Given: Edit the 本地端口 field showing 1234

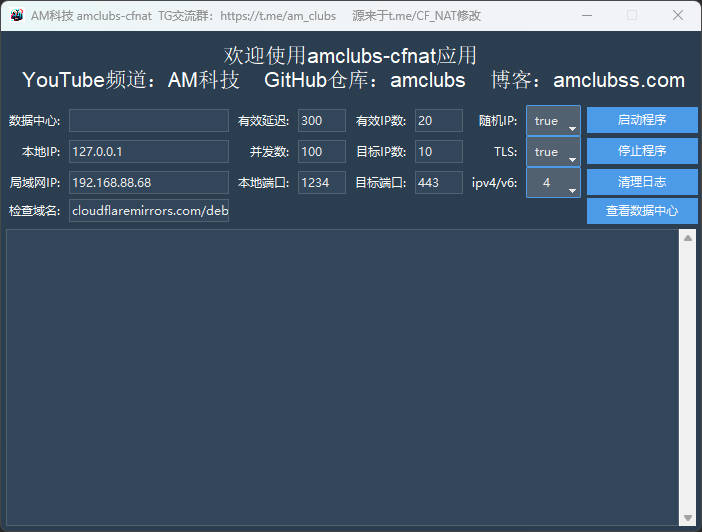Looking at the screenshot, I should [x=321, y=183].
